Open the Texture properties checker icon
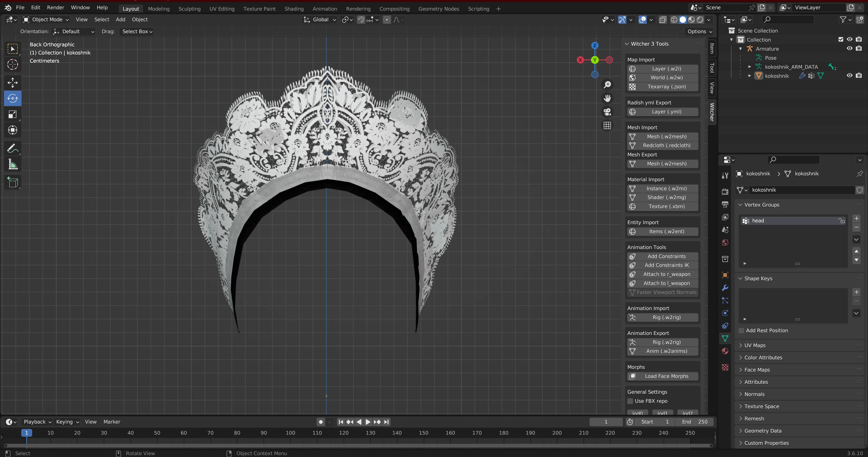 click(x=725, y=367)
